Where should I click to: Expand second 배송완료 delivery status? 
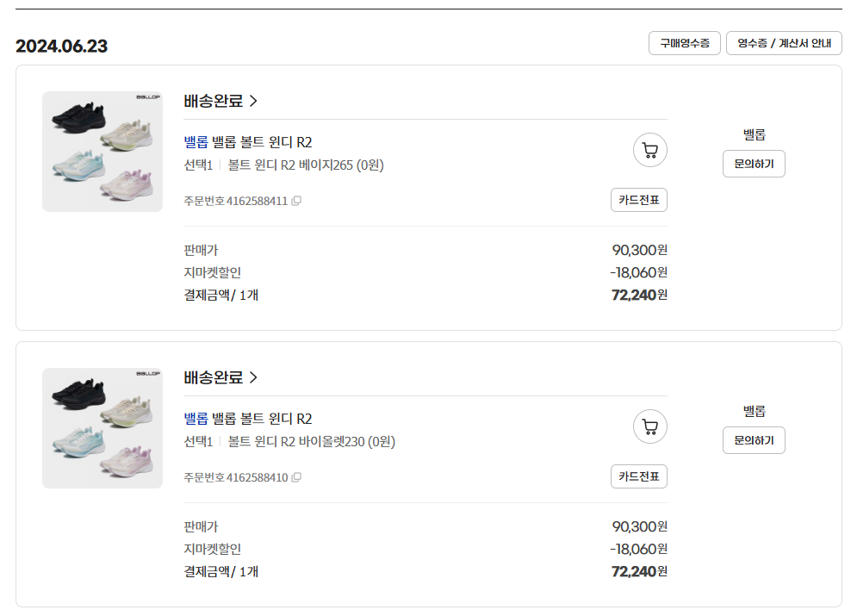tap(220, 377)
